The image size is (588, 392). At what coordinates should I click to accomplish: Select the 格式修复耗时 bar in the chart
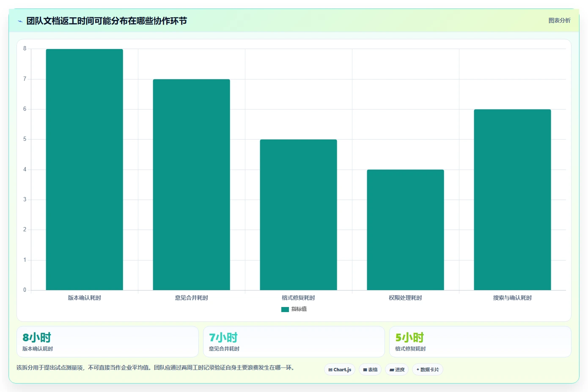299,215
